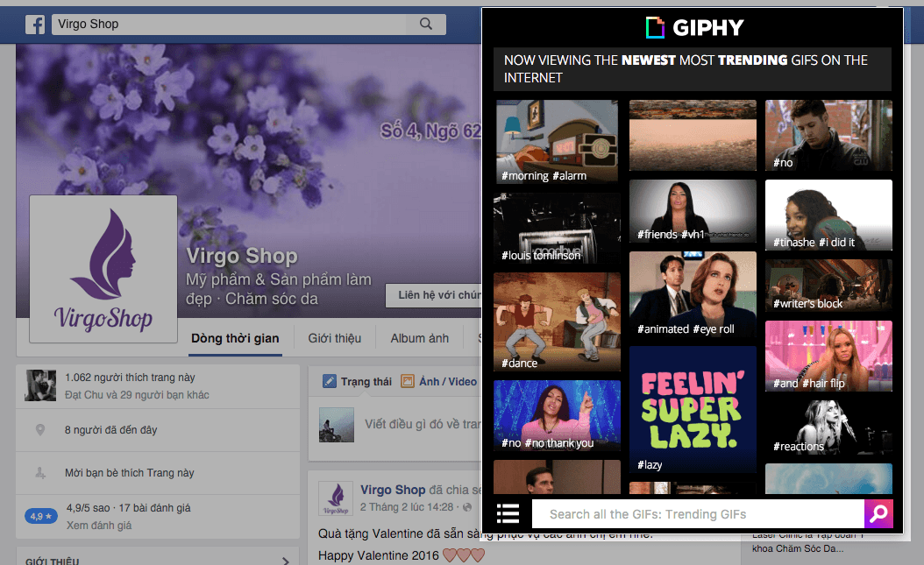924x565 pixels.
Task: Click the invite friends person icon
Action: (x=40, y=473)
